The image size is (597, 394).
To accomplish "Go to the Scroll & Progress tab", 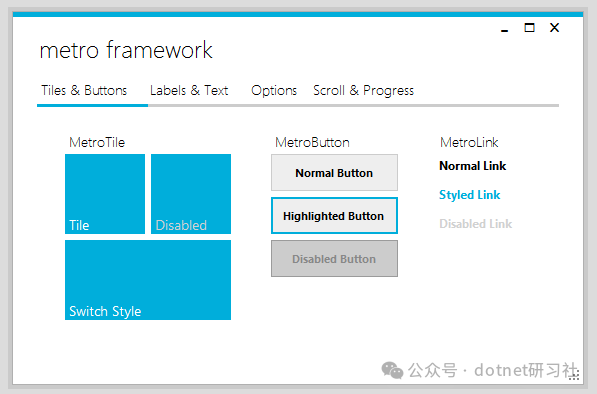I will click(x=363, y=91).
